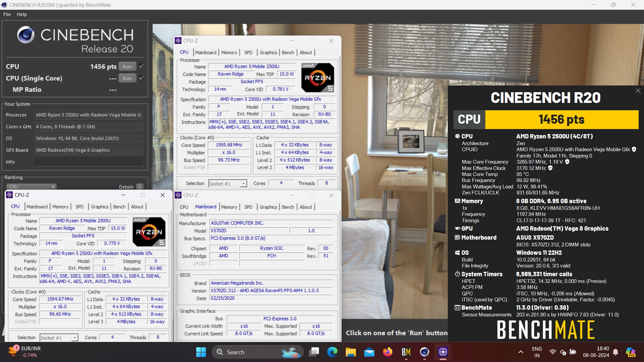The width and height of the screenshot is (644, 362).
Task: Open Socket #1 selection dropdown in upper CPU-Z
Action: pos(227,183)
